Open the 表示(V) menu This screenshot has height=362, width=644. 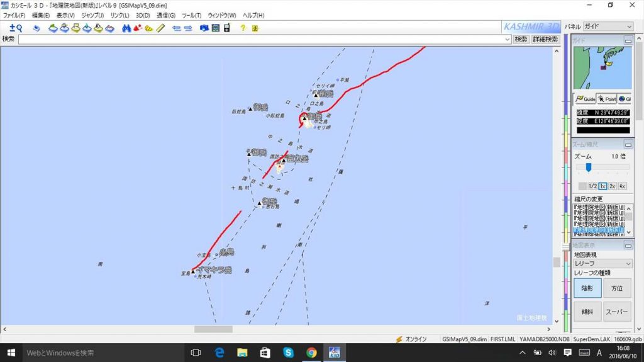click(x=65, y=15)
